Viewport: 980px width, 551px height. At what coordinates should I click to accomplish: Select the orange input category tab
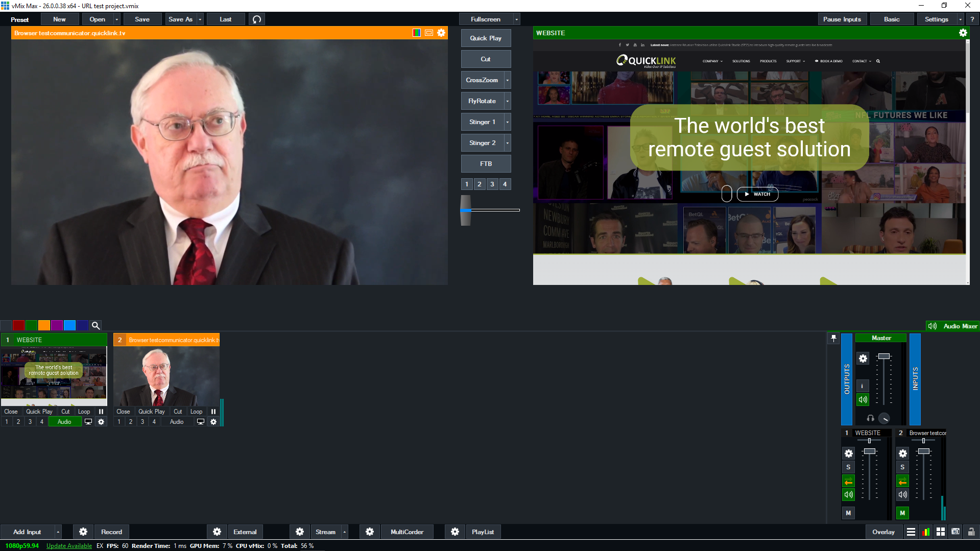(44, 325)
